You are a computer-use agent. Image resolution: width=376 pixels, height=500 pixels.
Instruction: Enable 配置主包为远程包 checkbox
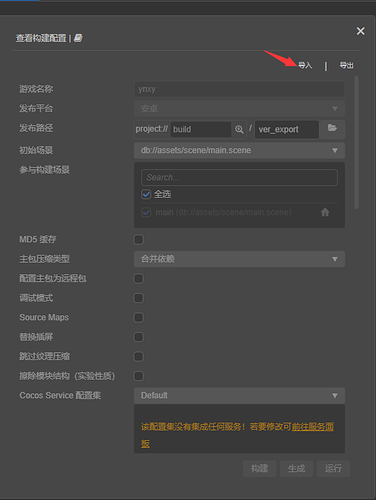(139, 278)
